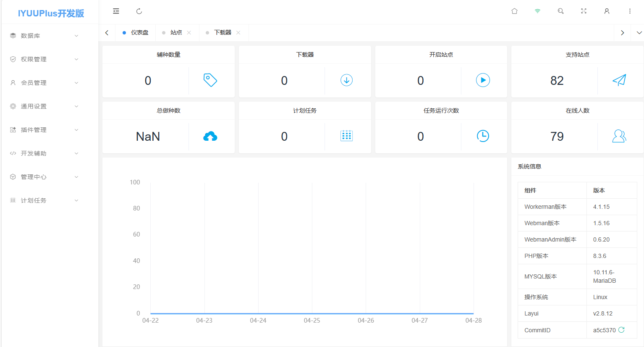Click the Workerman版本 value 4.1.15
The width and height of the screenshot is (644, 347).
pos(601,207)
